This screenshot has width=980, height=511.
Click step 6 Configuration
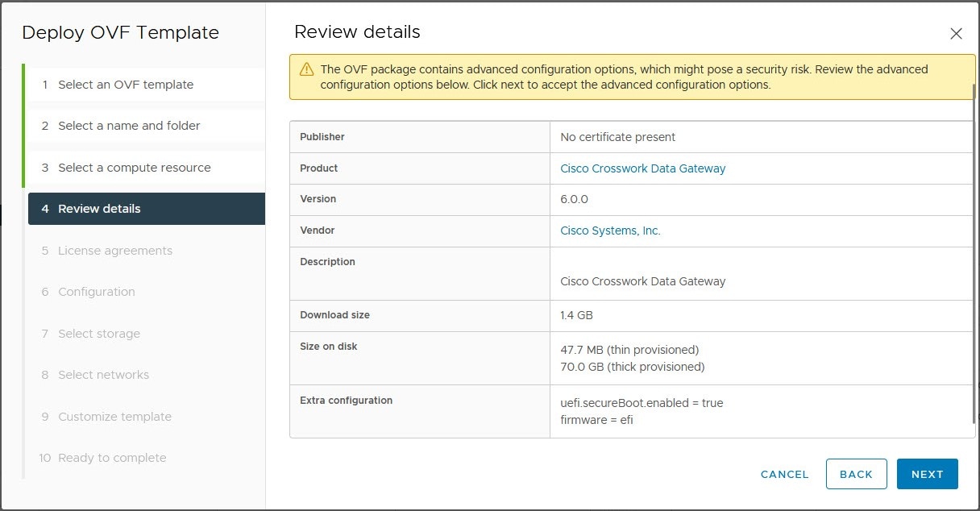pos(96,292)
